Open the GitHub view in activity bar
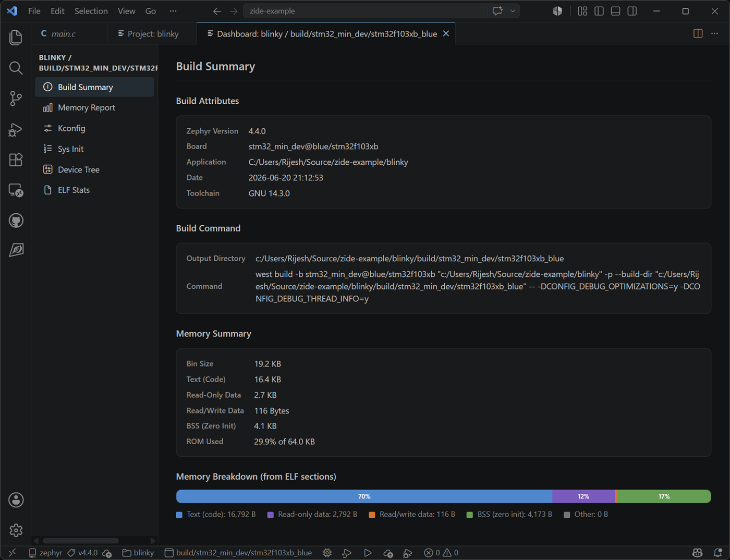Screen dimensions: 730x560 click(16, 221)
